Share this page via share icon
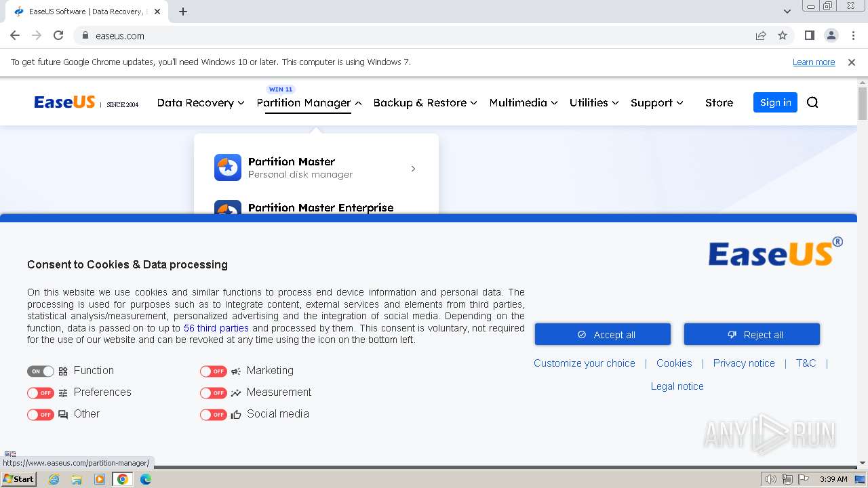This screenshot has width=868, height=488. tap(761, 35)
